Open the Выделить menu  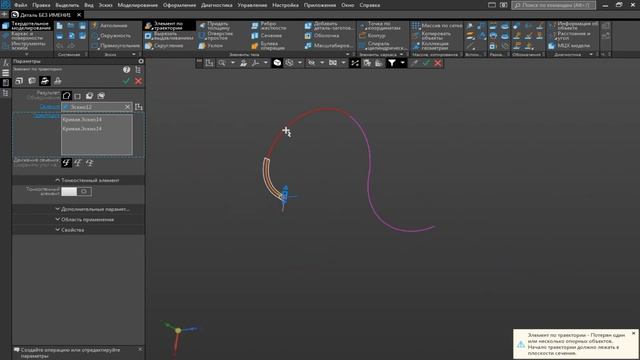pos(67,5)
